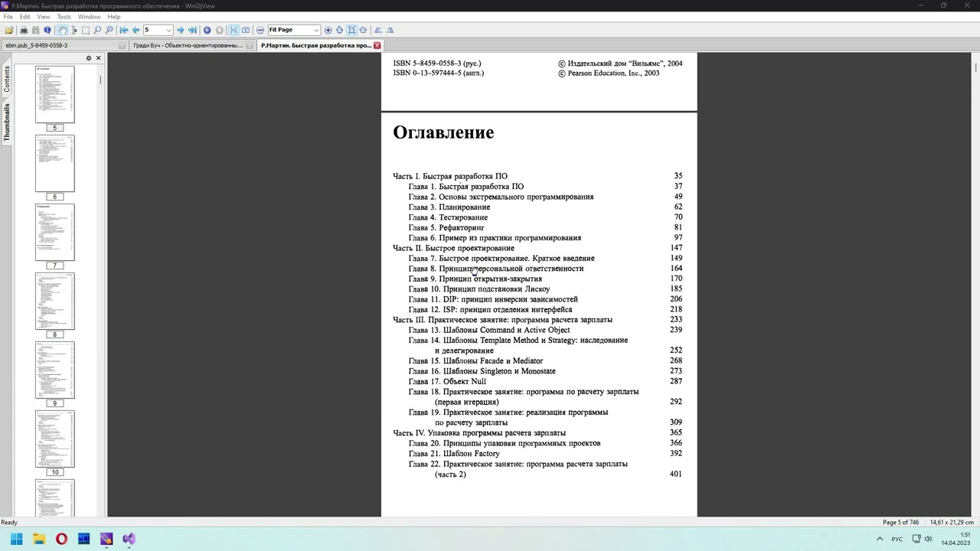This screenshot has height=551, width=980.
Task: Click the blue info/about icon
Action: pyautogui.click(x=47, y=30)
